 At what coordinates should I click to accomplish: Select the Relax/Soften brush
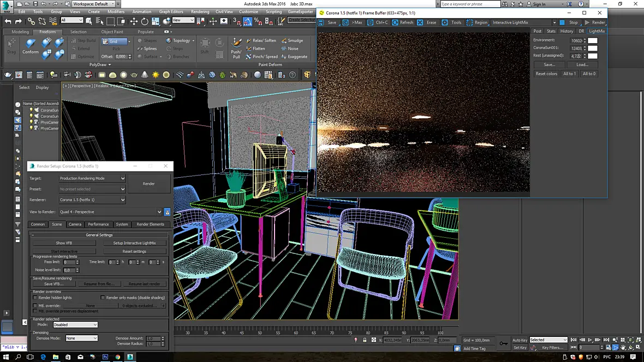point(261,41)
